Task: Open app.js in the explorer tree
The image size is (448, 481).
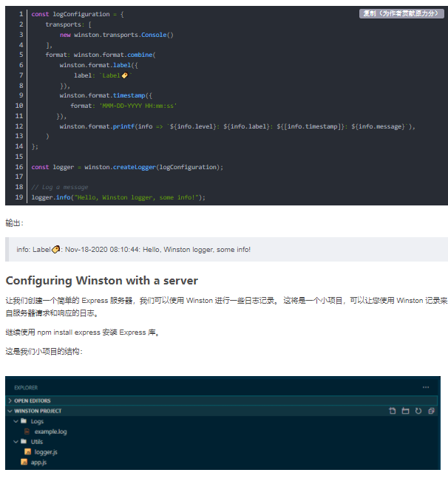Action: [x=38, y=463]
